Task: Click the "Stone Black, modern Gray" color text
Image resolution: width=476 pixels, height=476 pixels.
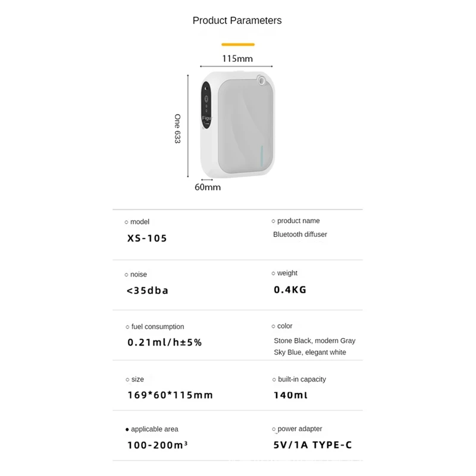Action: pyautogui.click(x=314, y=341)
